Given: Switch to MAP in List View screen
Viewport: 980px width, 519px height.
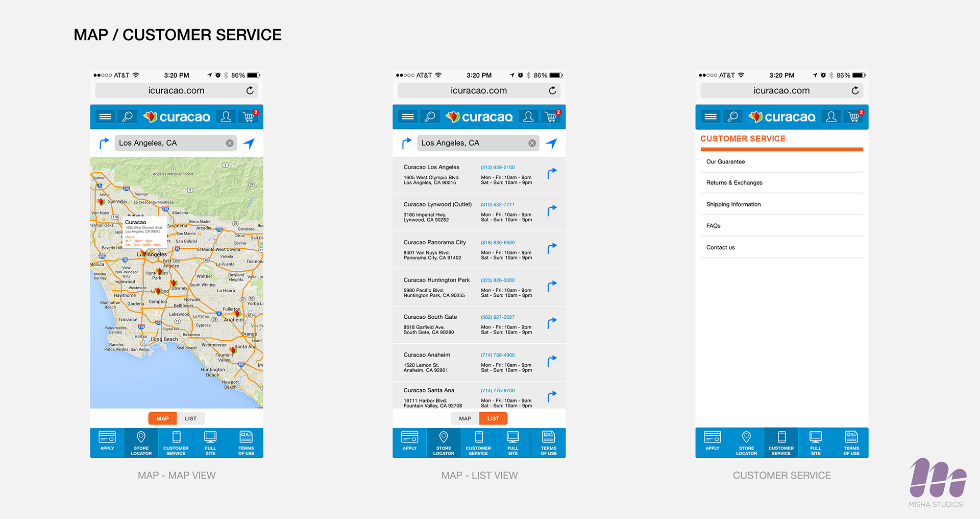Looking at the screenshot, I should (465, 418).
